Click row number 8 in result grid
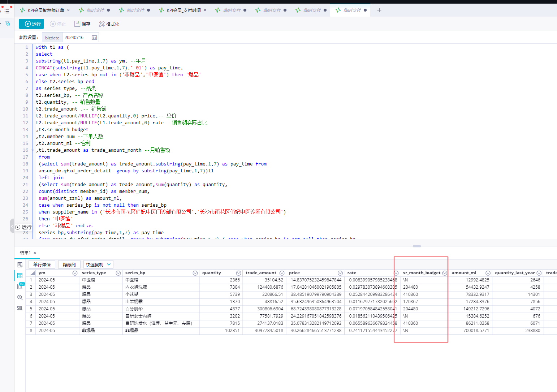 pyautogui.click(x=31, y=331)
